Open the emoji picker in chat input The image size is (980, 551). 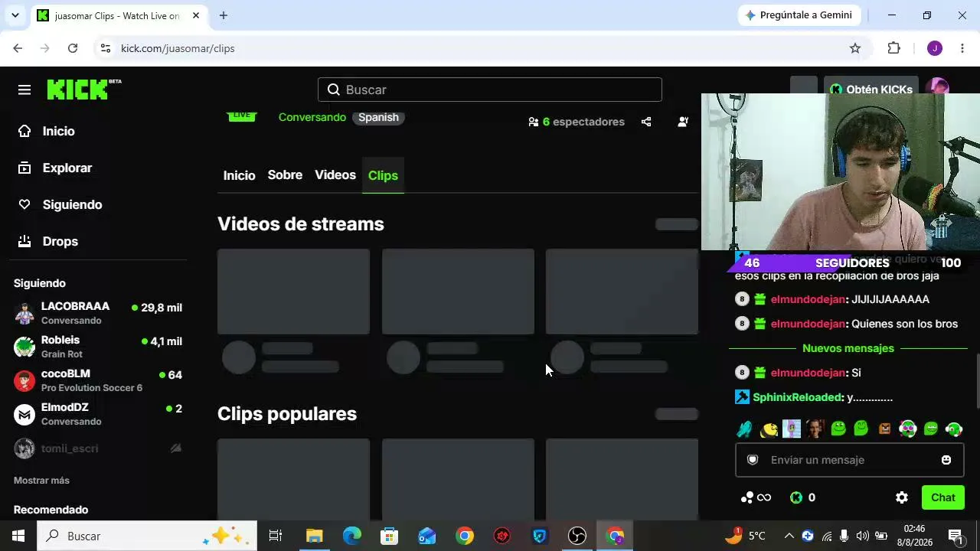[x=946, y=460]
